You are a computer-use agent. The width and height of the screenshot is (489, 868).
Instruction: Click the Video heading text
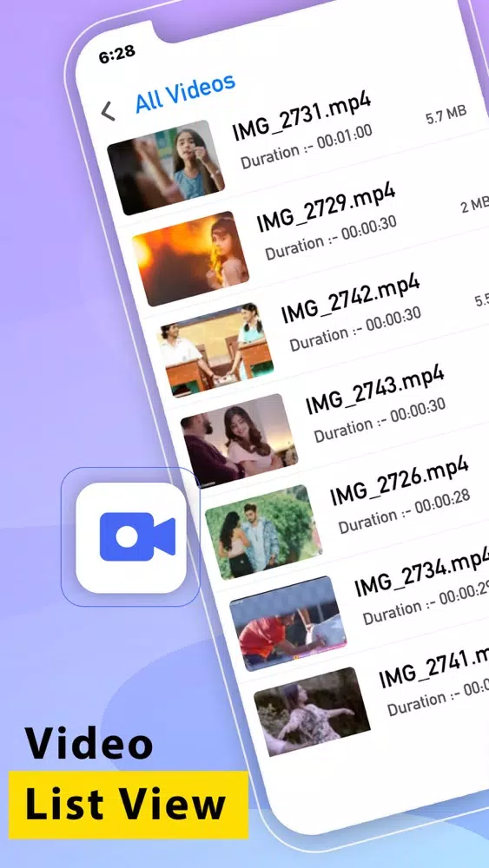click(89, 744)
